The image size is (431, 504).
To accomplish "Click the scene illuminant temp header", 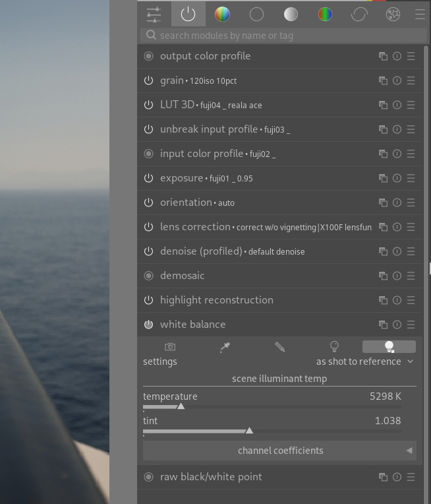I will click(279, 379).
